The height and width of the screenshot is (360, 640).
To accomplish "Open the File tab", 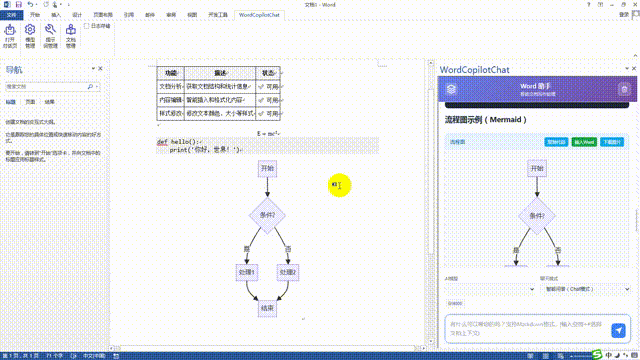I will tap(11, 15).
